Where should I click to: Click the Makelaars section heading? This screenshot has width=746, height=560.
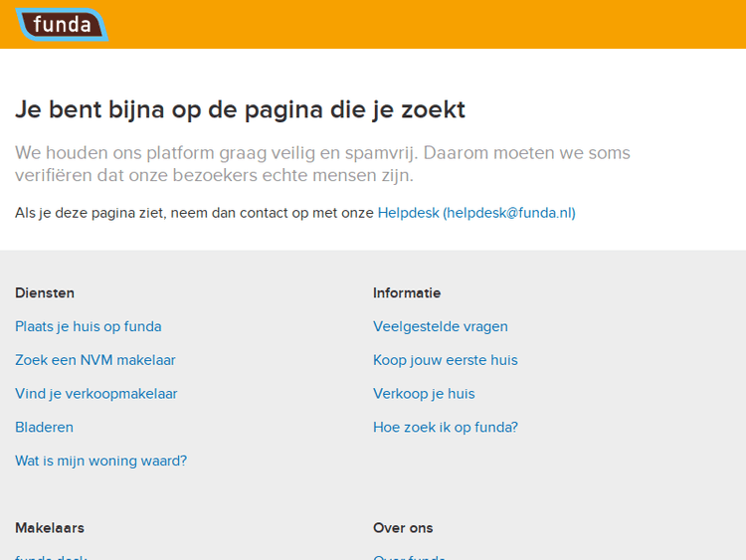coord(49,527)
